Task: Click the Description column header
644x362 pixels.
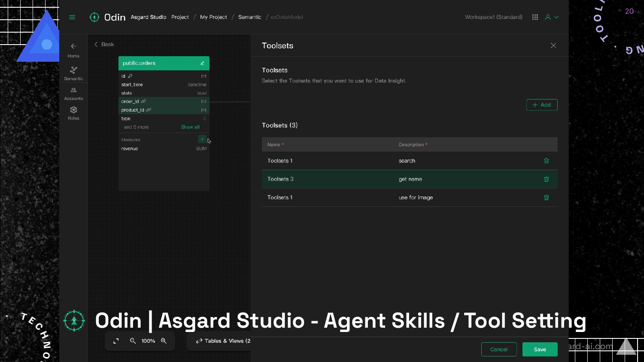Action: [x=413, y=145]
